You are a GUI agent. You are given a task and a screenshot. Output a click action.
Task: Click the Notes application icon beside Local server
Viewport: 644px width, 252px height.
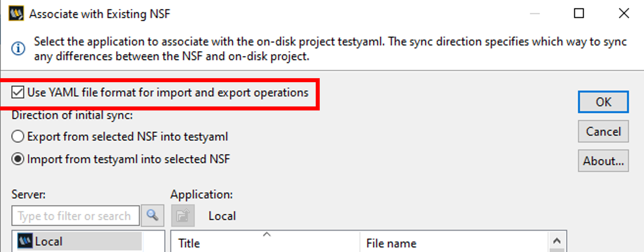(25, 241)
